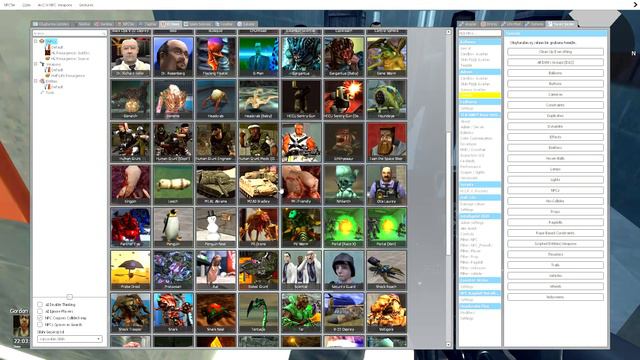Open the NPC weapon override dropdown

(69, 339)
